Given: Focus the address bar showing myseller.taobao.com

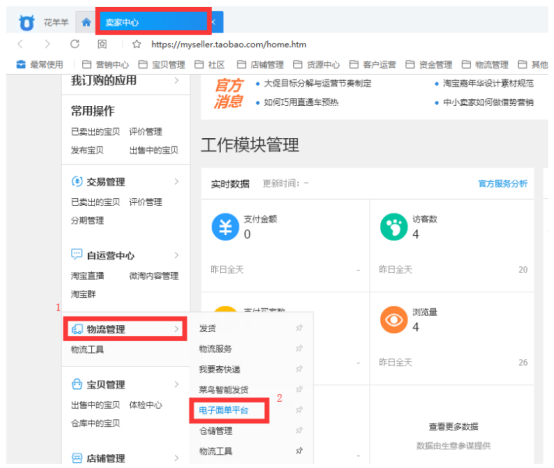Looking at the screenshot, I should (x=229, y=45).
